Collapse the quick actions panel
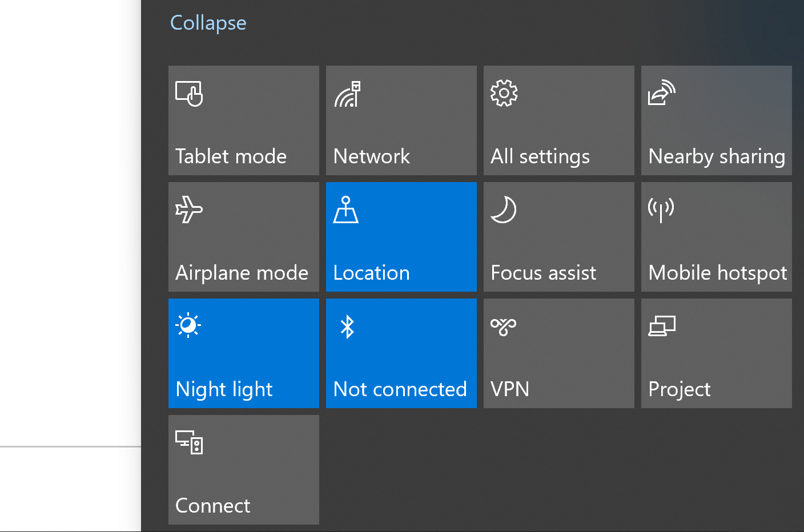The image size is (804, 532). (x=208, y=23)
